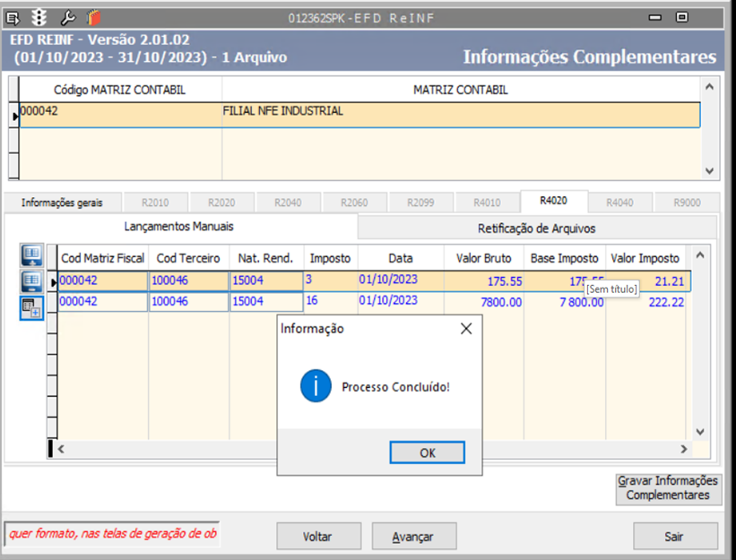The height and width of the screenshot is (560, 736).
Task: Click Base Imposto column header
Action: (564, 258)
